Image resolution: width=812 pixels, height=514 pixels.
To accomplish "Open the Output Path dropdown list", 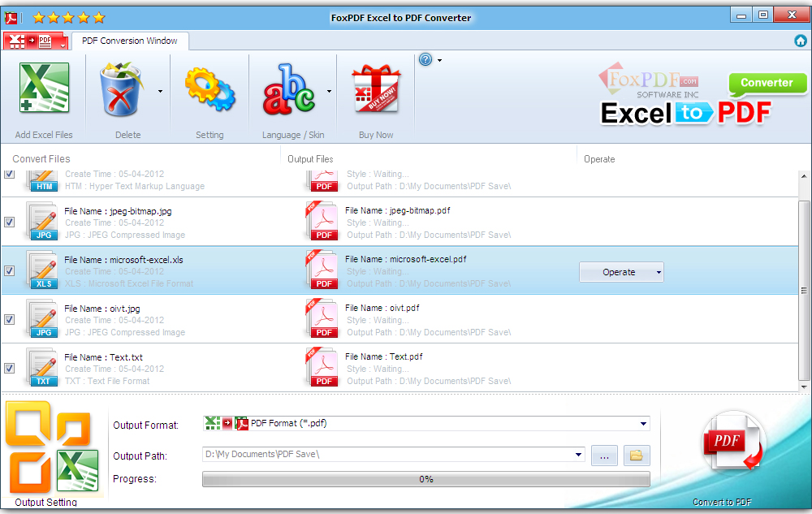I will coord(578,455).
